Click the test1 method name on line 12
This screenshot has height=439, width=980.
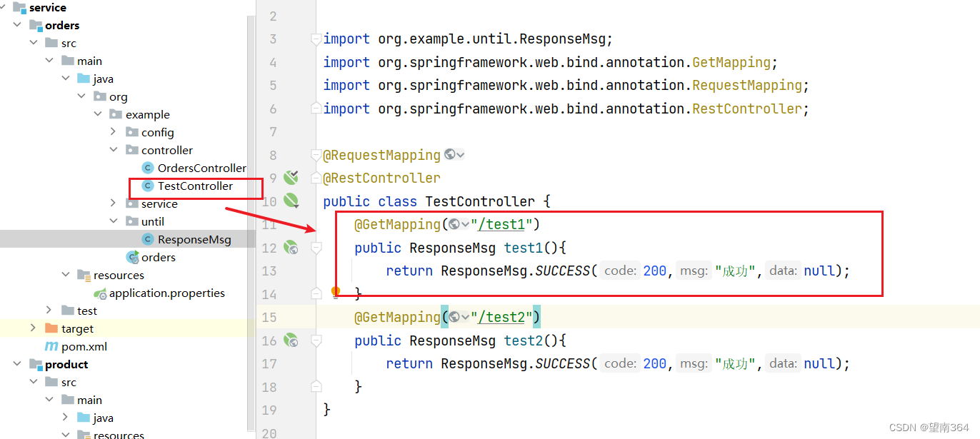[524, 248]
